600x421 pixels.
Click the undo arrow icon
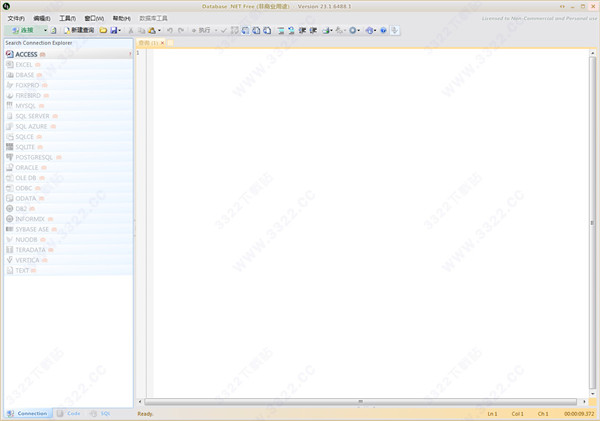(x=170, y=30)
